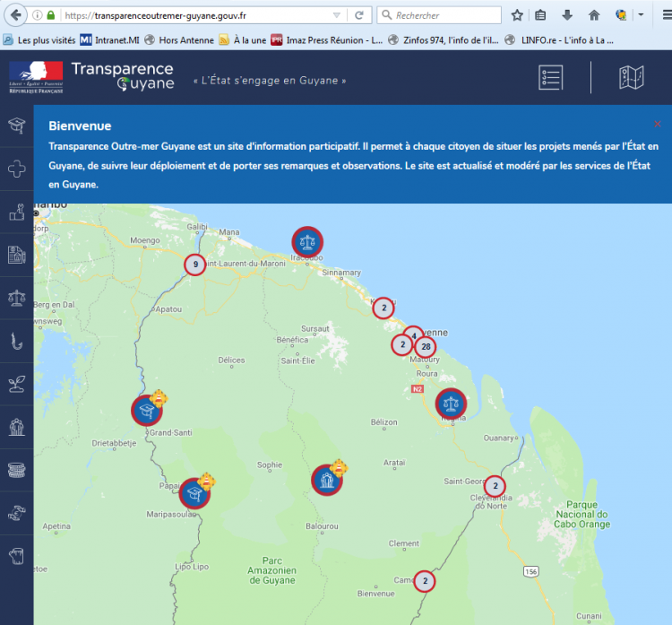672x625 pixels.
Task: Expand the URL bar history dropdown
Action: click(336, 15)
